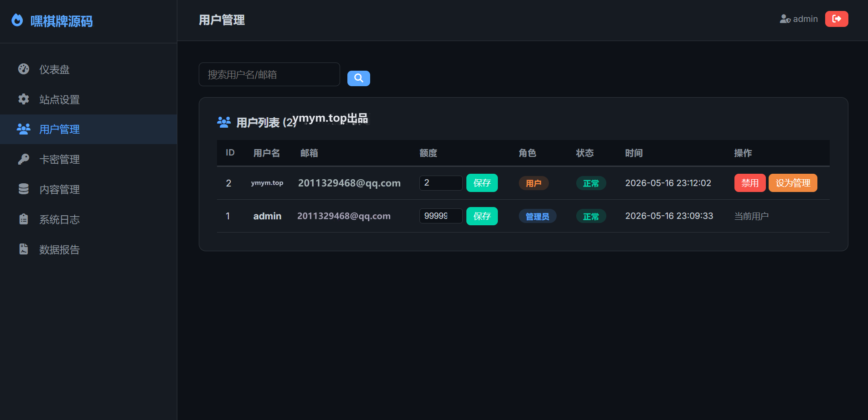Click the dashboard gauge icon

[x=24, y=69]
